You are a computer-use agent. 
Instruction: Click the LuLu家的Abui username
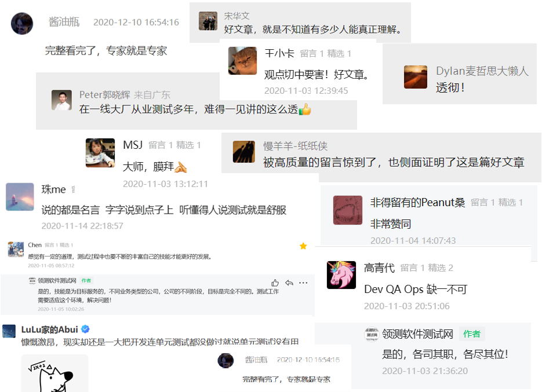[x=49, y=329]
